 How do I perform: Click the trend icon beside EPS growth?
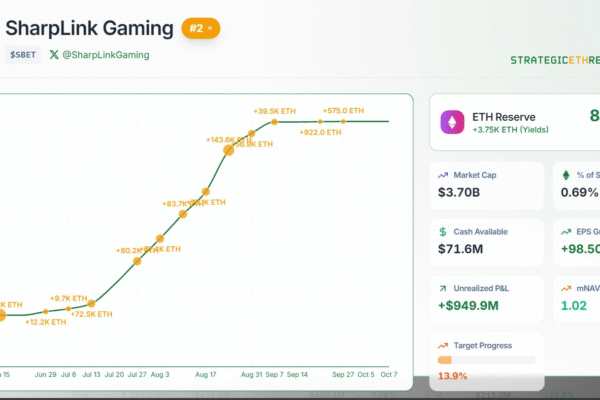(565, 232)
